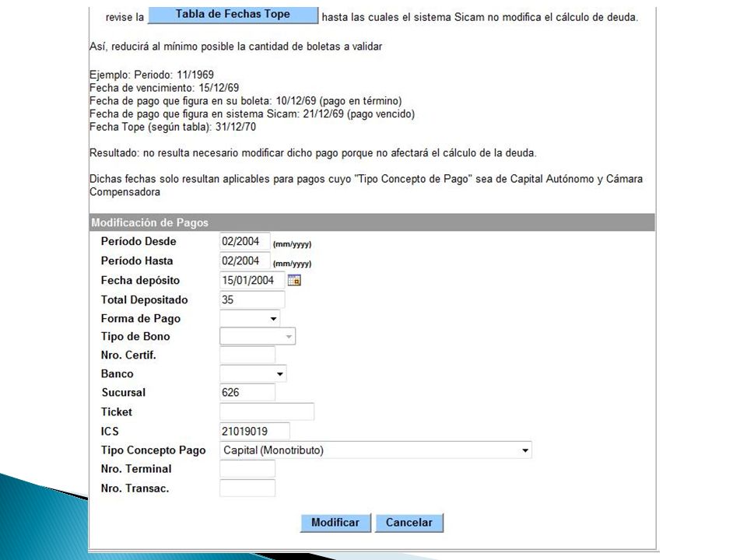This screenshot has width=747, height=560.
Task: Open the Tipo de Bono dropdown
Action: 258,337
